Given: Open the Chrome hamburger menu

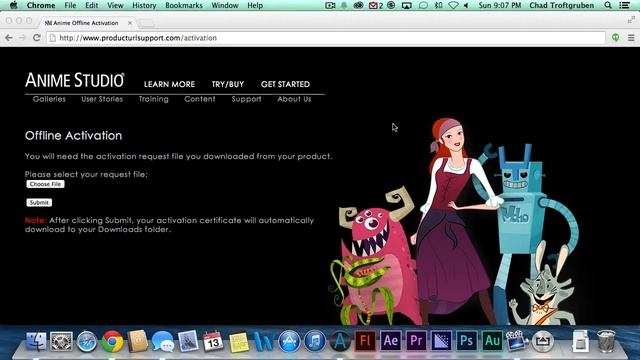Looking at the screenshot, I should (x=631, y=38).
